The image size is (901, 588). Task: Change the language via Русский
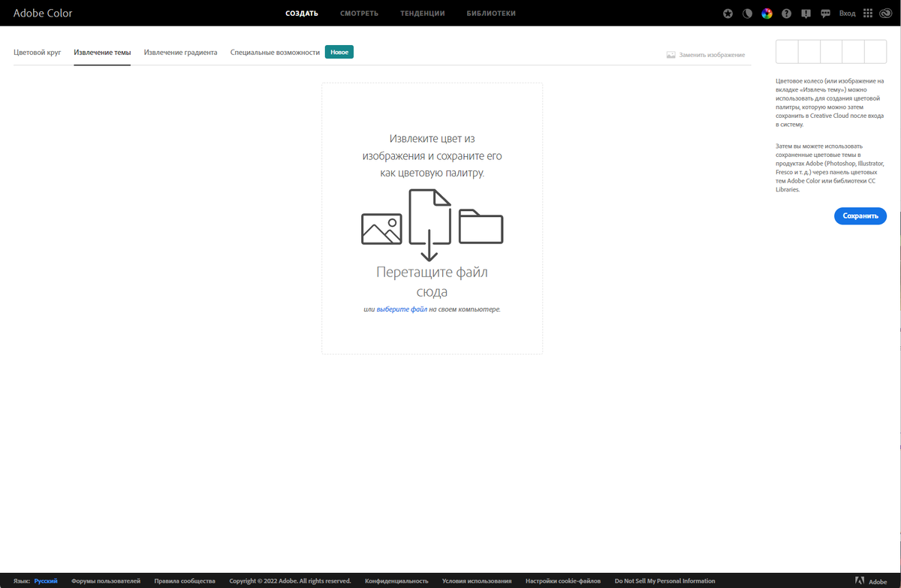[x=46, y=581]
